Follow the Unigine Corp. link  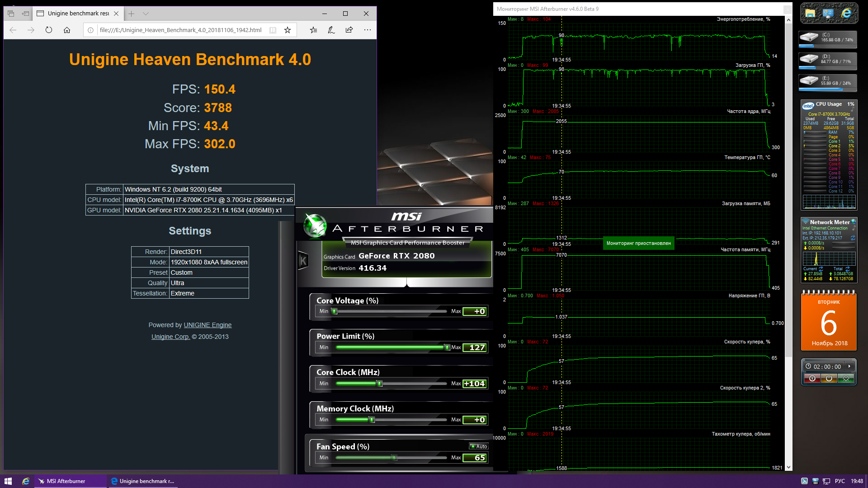click(x=170, y=337)
